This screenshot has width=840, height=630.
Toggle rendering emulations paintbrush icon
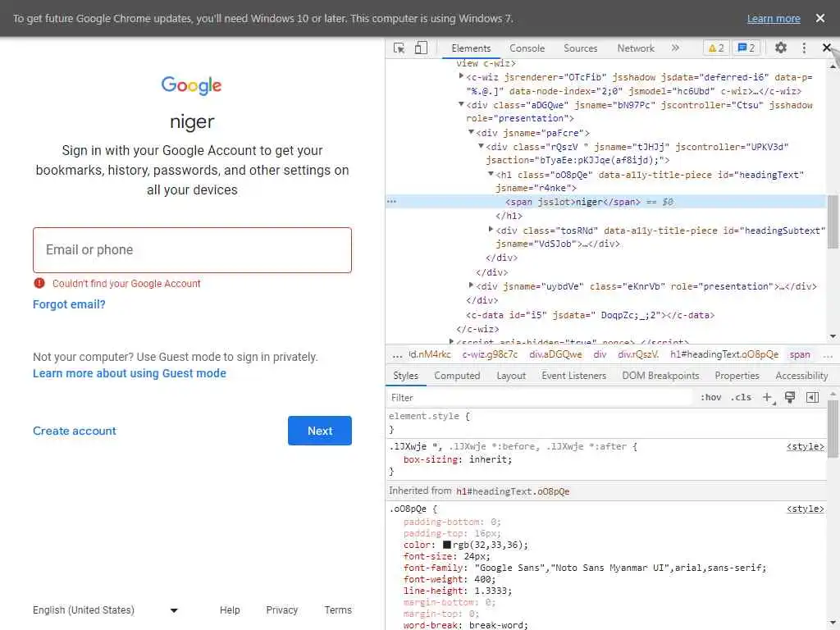click(789, 397)
